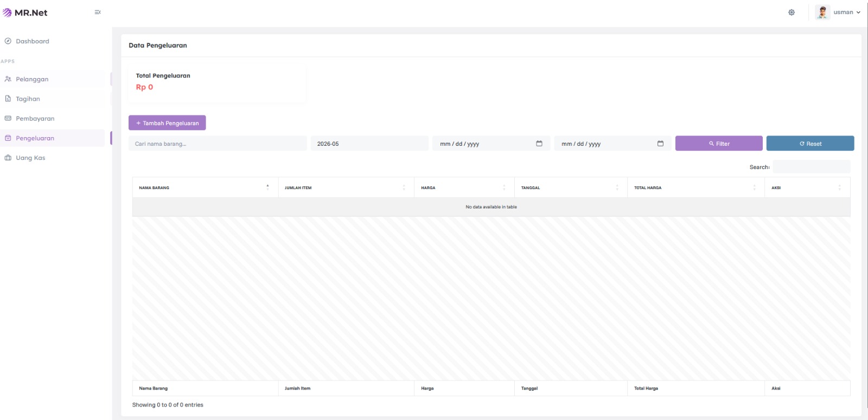Open calendar picker of the first date field

click(539, 144)
